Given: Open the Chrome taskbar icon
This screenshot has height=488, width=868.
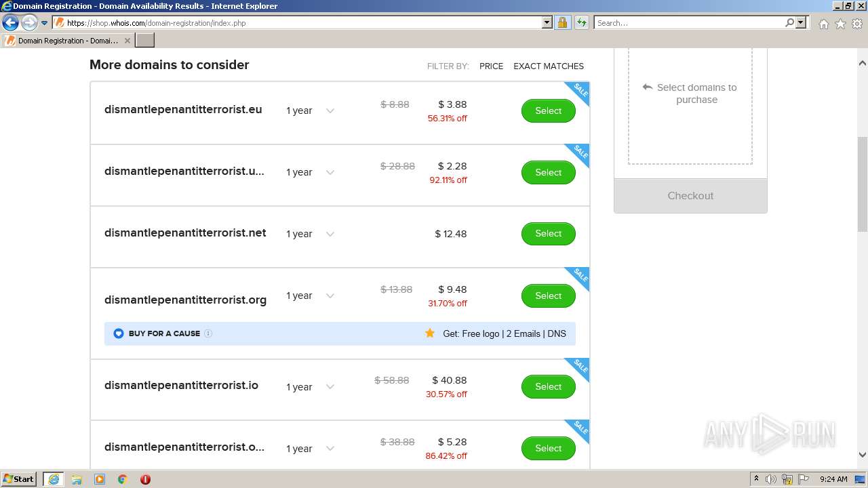Looking at the screenshot, I should coord(123,479).
